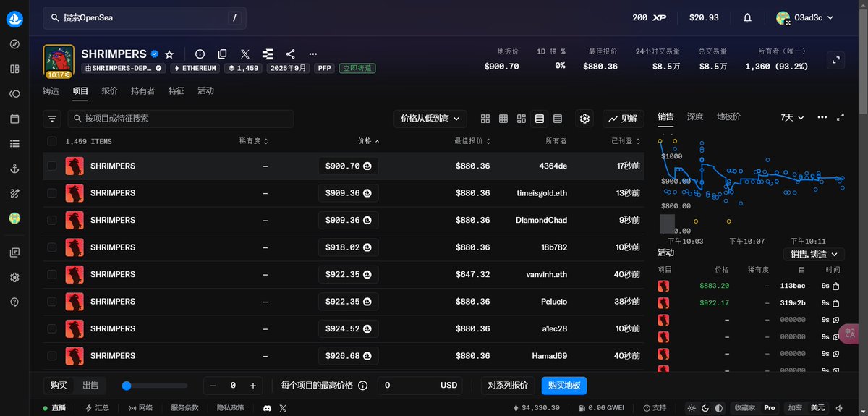Focus the 搜索OpenSea search field
The width and height of the screenshot is (868, 416).
point(145,18)
